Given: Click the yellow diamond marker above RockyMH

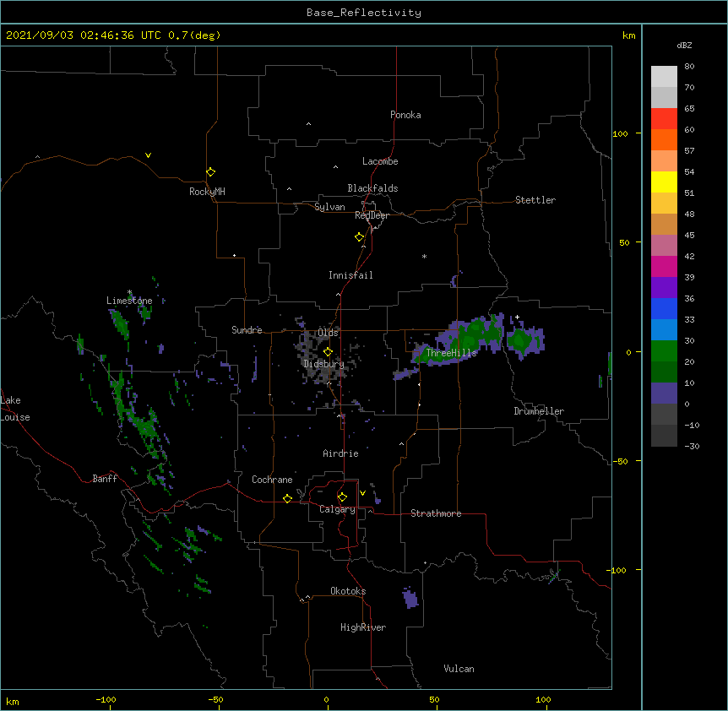Looking at the screenshot, I should (x=210, y=172).
